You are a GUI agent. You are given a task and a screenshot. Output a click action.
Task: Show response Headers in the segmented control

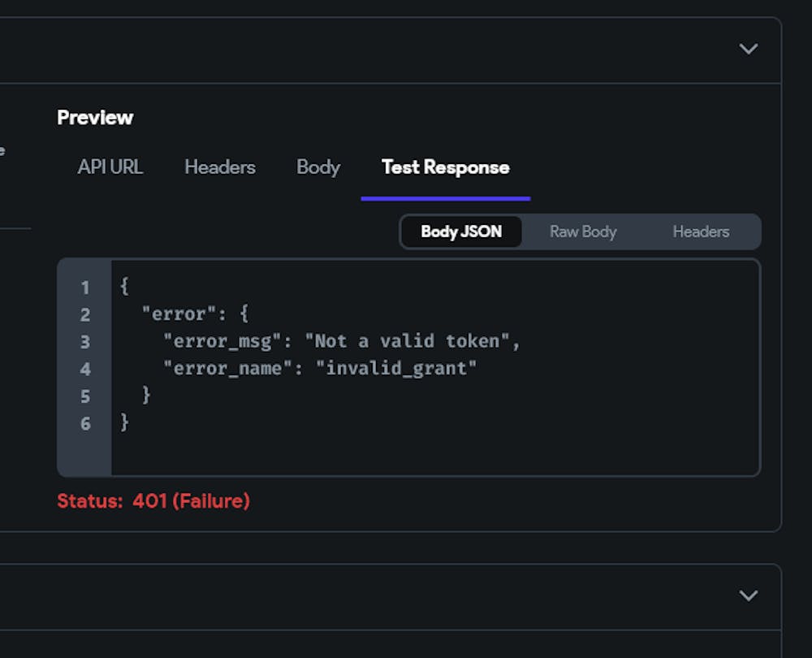[x=701, y=232]
